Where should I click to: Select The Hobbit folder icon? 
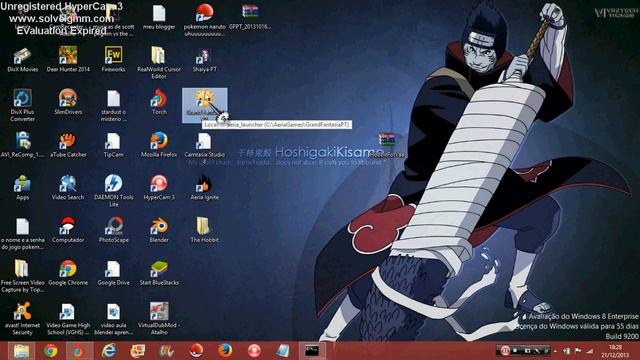(x=204, y=230)
